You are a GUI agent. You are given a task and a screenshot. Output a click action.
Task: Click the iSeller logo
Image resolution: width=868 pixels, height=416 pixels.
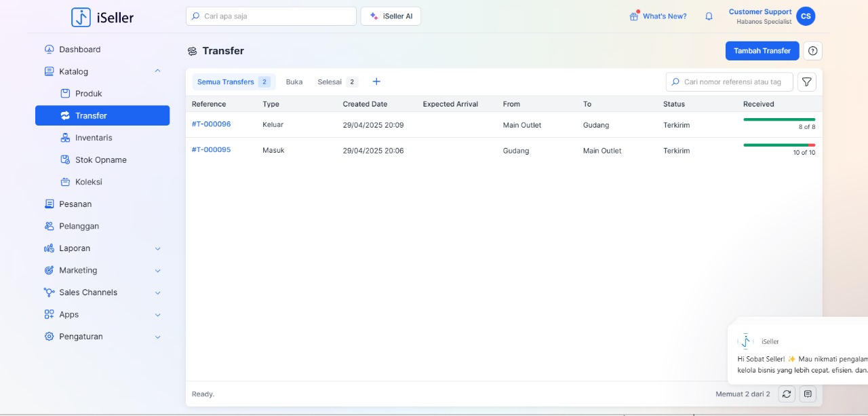tap(102, 17)
